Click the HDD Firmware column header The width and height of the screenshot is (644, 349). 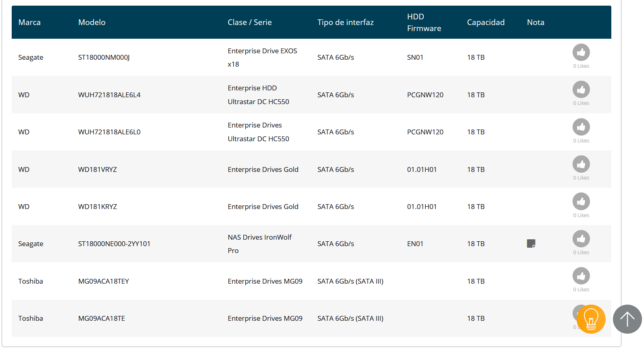click(x=424, y=22)
